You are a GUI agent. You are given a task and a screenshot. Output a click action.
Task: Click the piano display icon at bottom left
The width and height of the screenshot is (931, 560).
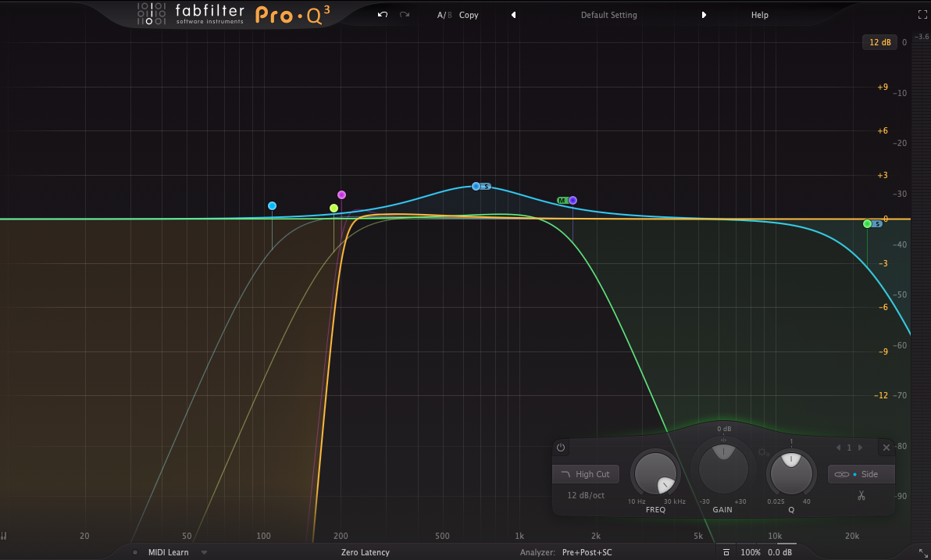pos(5,537)
